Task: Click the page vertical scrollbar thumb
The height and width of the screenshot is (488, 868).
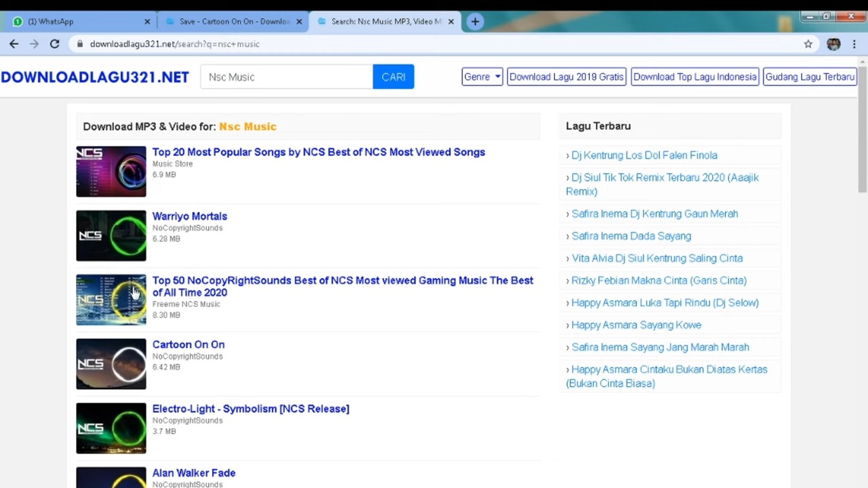Action: 863,129
